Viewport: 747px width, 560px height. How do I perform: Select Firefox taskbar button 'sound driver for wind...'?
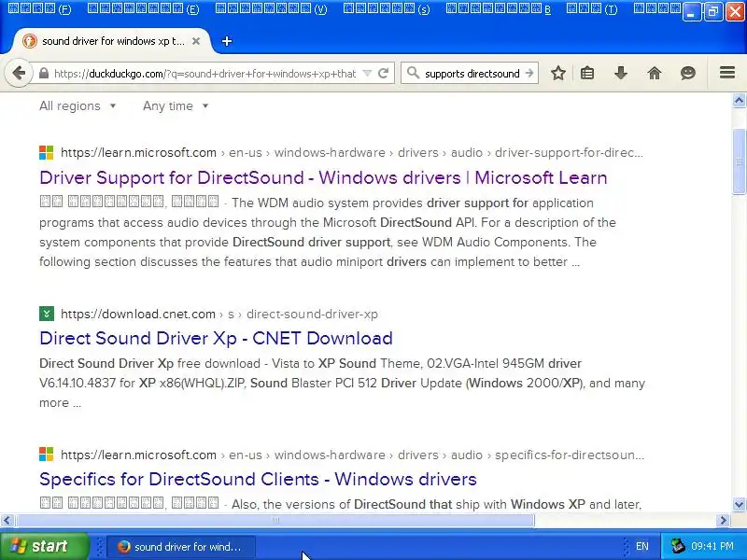[x=181, y=547]
